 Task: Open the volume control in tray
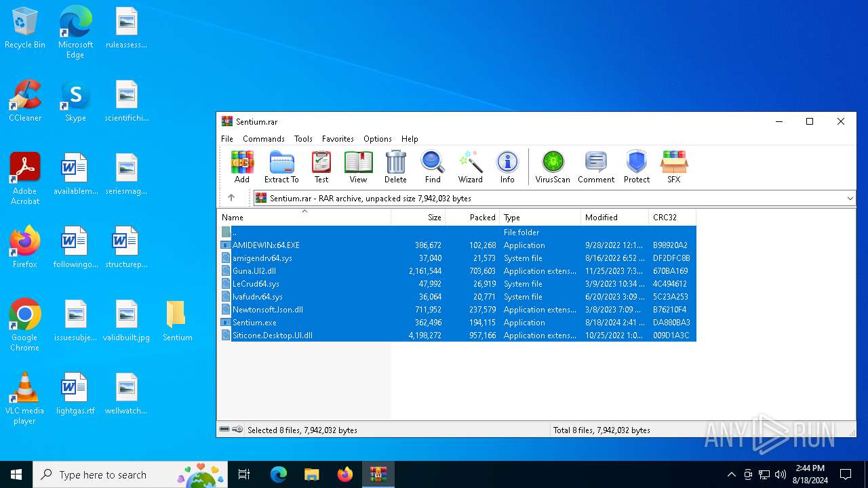781,474
